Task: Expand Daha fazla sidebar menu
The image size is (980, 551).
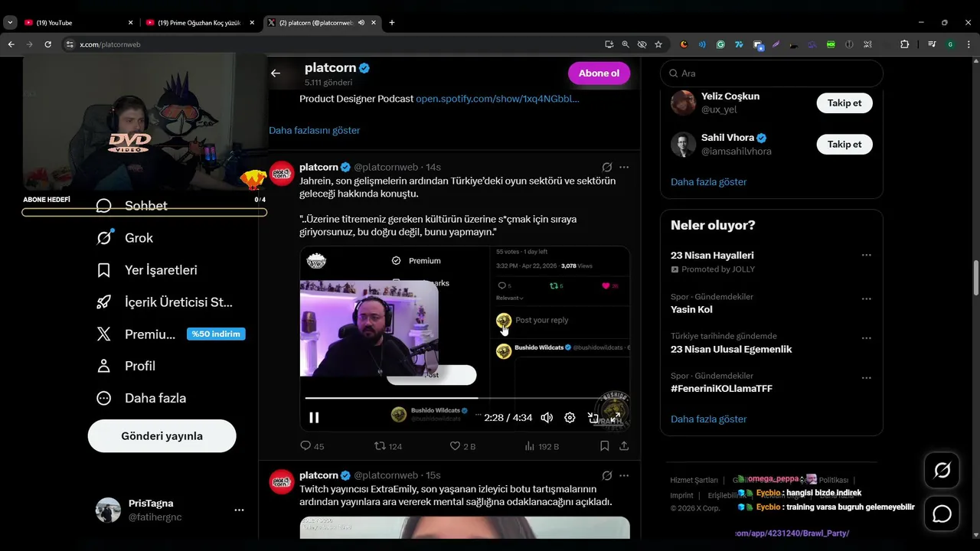Action: pyautogui.click(x=142, y=398)
